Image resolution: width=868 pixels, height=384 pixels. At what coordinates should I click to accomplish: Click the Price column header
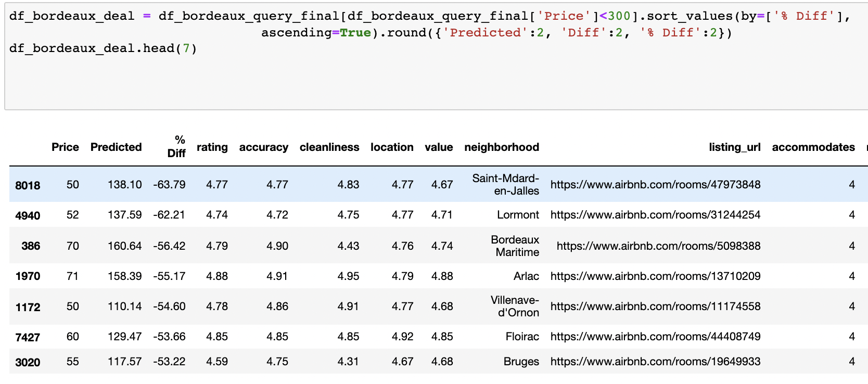coord(65,147)
